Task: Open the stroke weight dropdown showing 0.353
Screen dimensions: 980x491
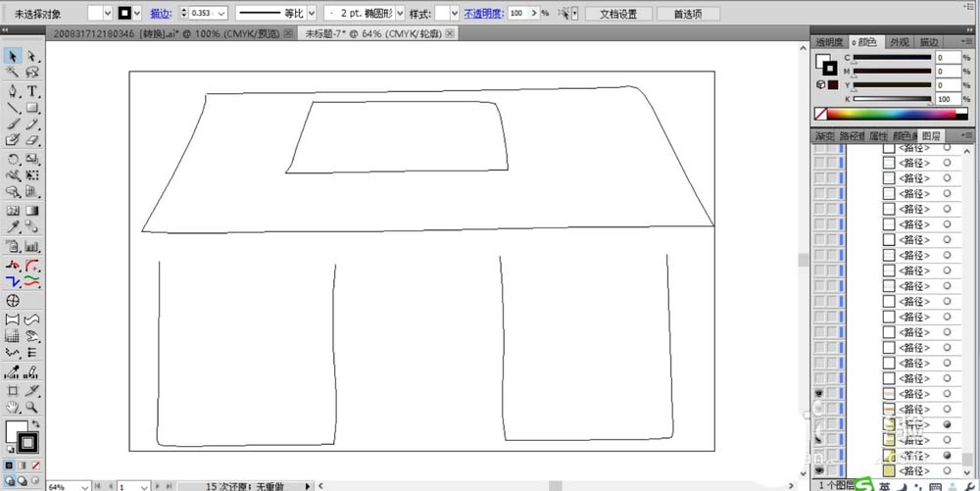Action: [x=221, y=13]
